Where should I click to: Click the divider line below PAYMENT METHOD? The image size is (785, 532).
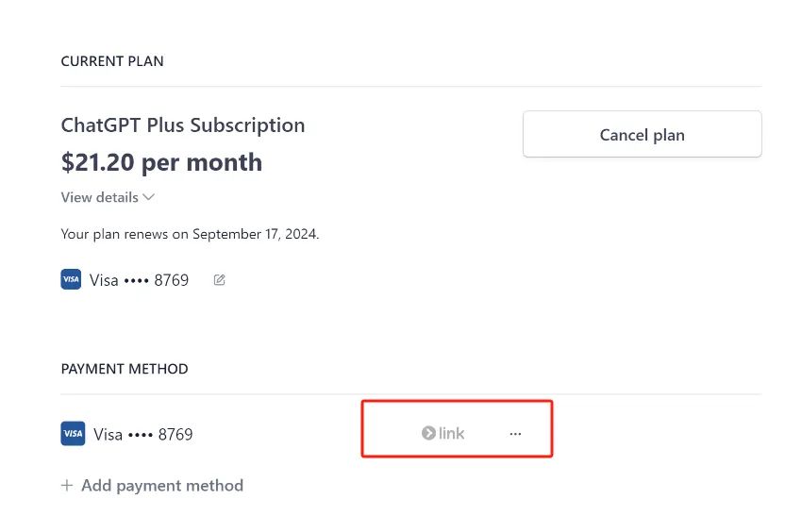point(410,394)
